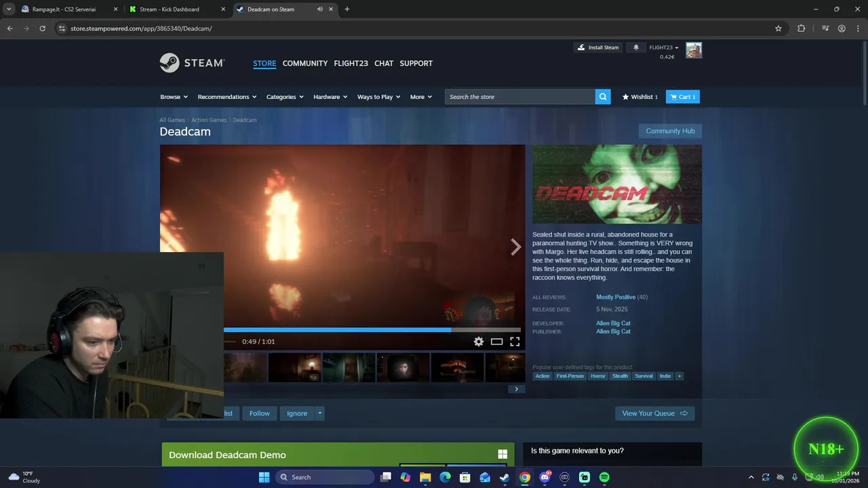868x488 pixels.
Task: Expand the Browse dropdown
Action: (x=174, y=97)
